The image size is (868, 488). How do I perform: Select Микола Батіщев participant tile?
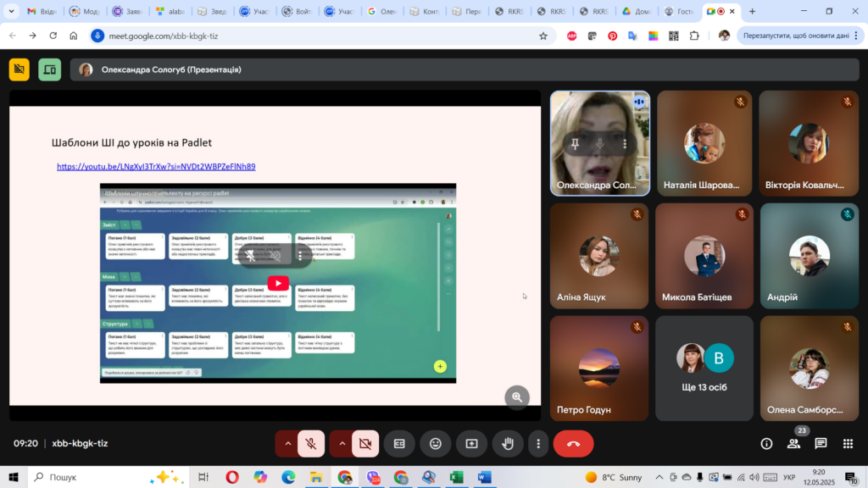pos(704,256)
